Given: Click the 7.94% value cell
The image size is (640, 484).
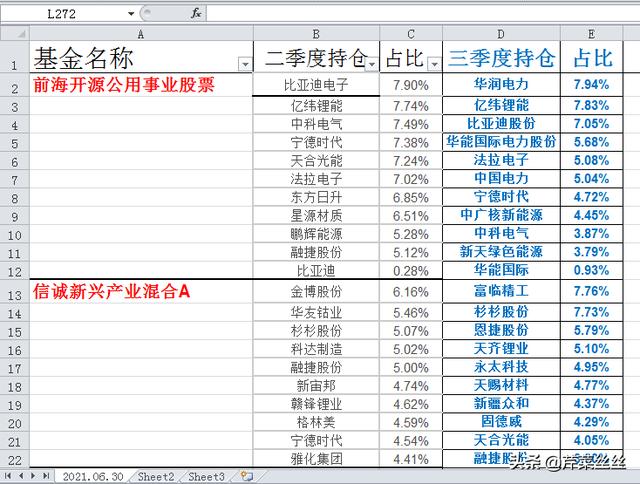Looking at the screenshot, I should point(591,84).
